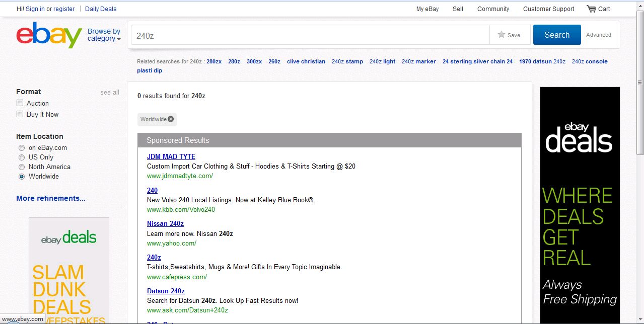Choose North America item location
Viewport: 644px width, 324px height.
click(22, 167)
